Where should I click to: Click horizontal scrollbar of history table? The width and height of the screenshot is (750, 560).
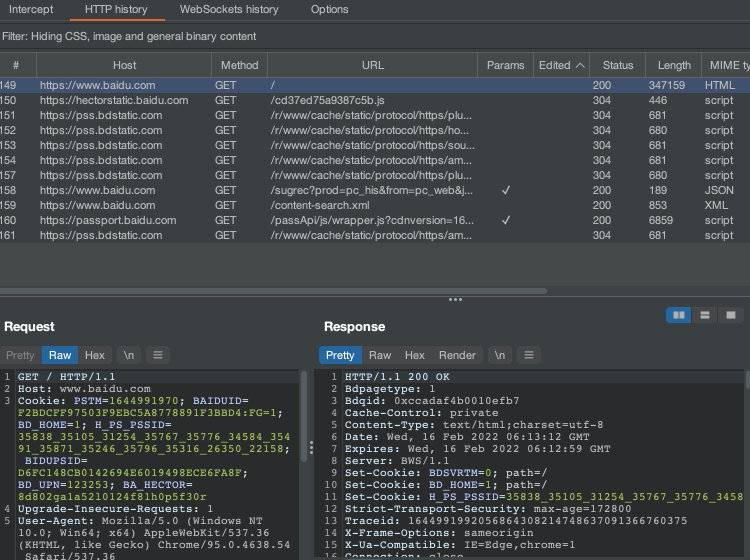pyautogui.click(x=273, y=291)
